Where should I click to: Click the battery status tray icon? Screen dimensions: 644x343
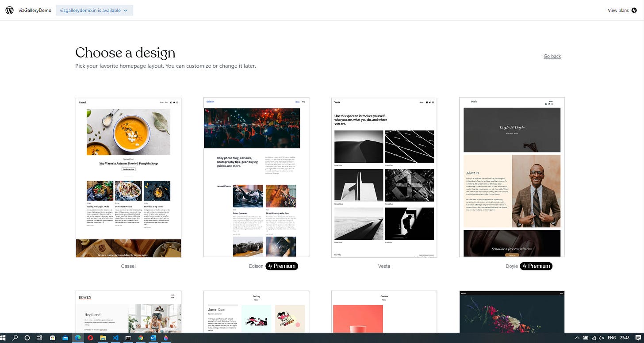(585, 338)
